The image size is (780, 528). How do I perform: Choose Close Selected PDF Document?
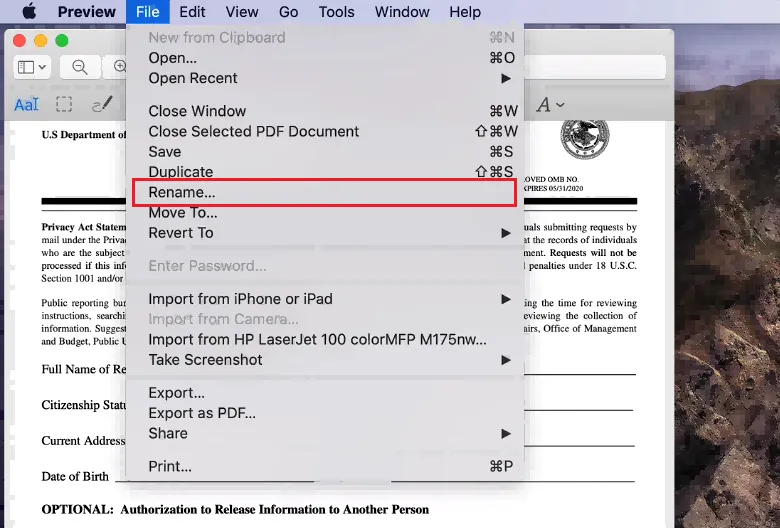(325, 131)
